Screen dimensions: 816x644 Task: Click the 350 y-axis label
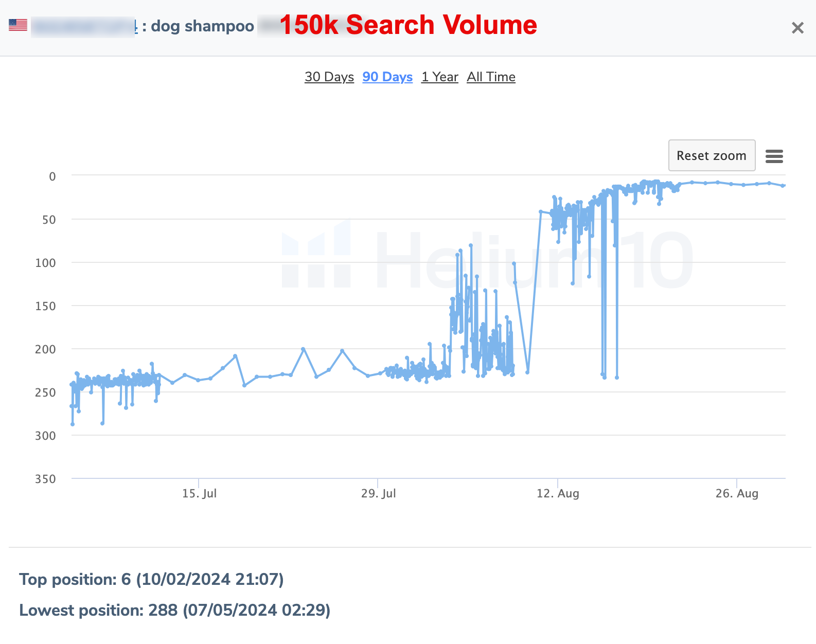point(45,479)
